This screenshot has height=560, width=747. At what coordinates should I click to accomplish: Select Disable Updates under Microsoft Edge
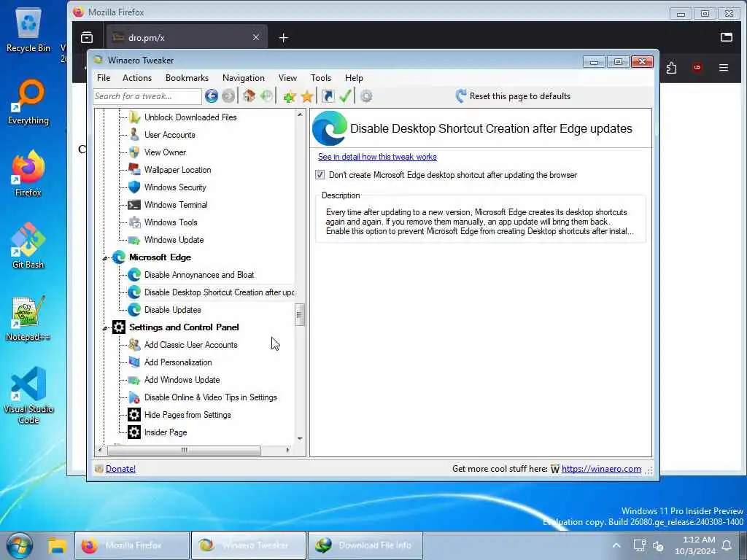coord(172,310)
